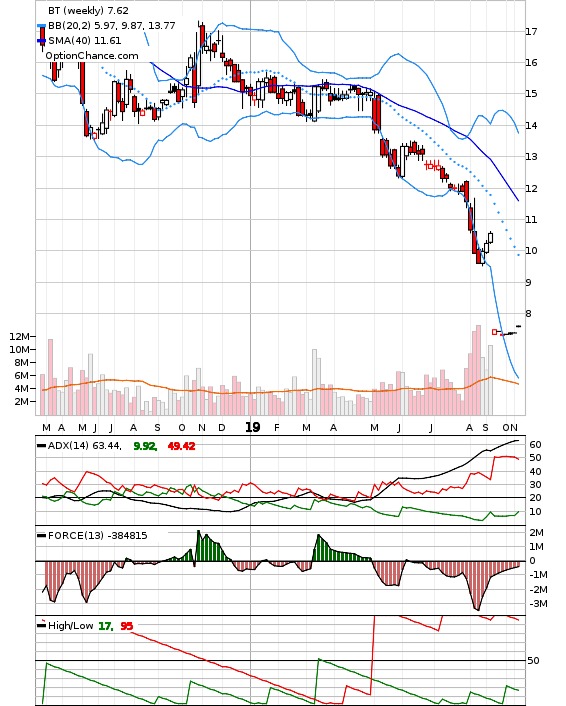Click the black ADX(14) legend marker
The image size is (566, 706).
[41, 446]
